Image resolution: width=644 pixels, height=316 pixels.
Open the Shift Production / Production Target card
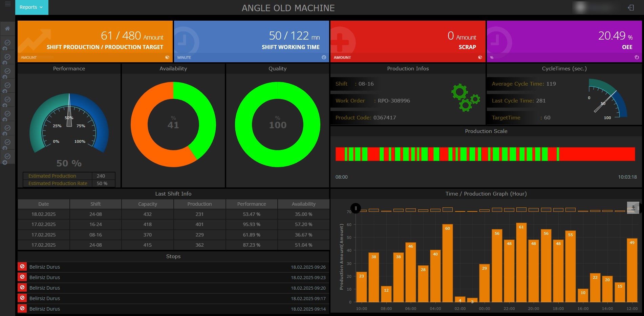point(95,41)
